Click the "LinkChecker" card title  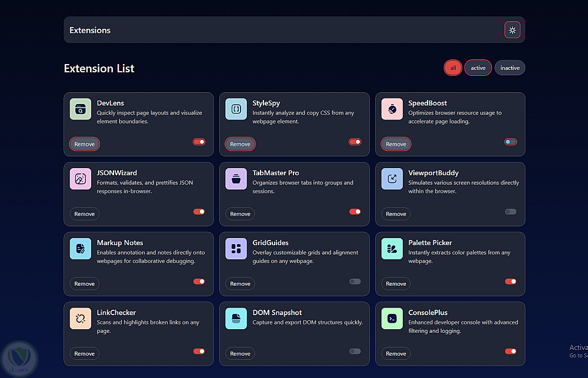tap(116, 312)
